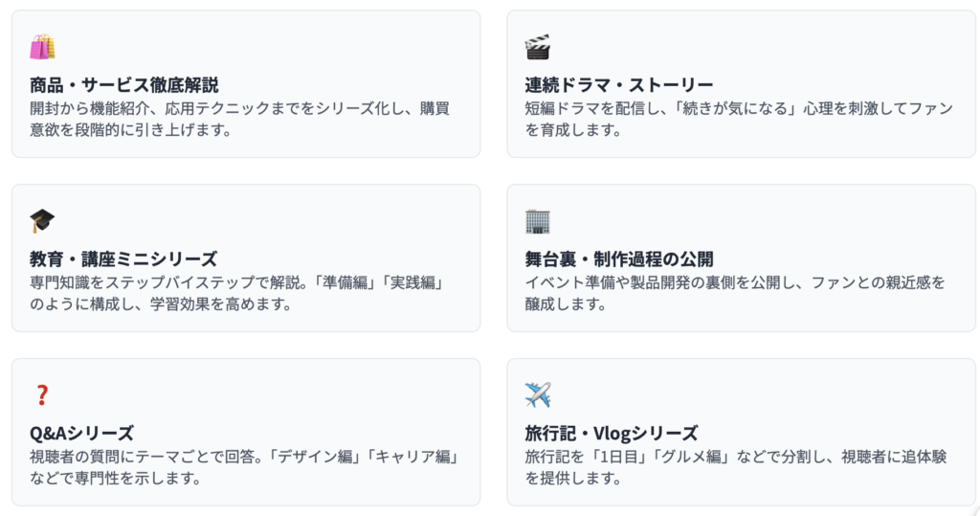Click the office building icon
This screenshot has height=516, width=980.
538,221
